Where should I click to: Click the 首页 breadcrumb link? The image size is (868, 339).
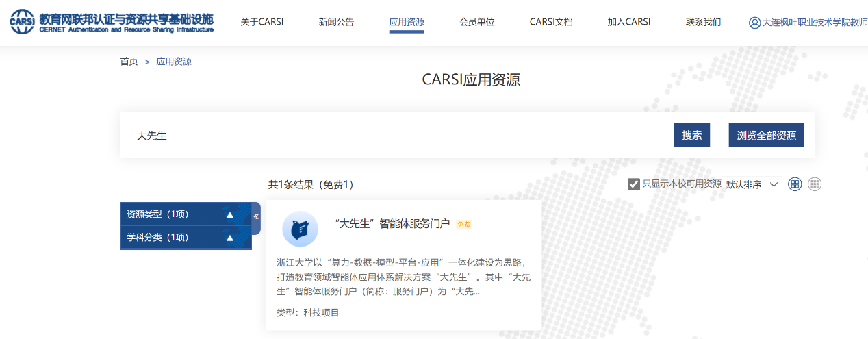tap(129, 62)
